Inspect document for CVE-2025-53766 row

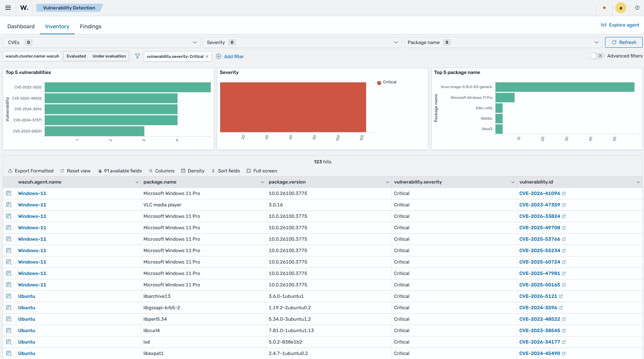click(x=9, y=239)
